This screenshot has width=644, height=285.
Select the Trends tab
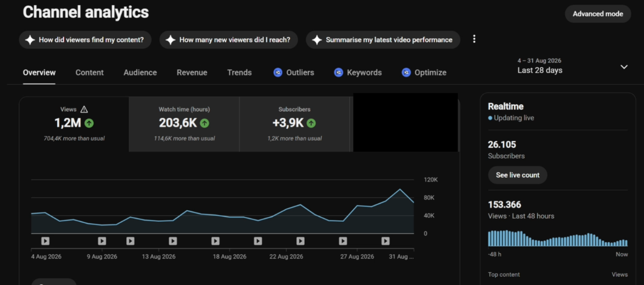click(240, 73)
